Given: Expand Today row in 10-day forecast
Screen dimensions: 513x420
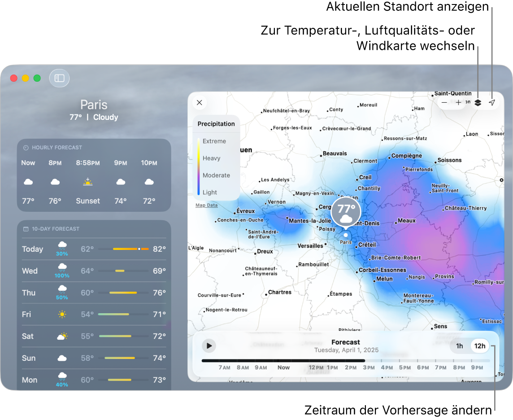Looking at the screenshot, I should pyautogui.click(x=94, y=249).
